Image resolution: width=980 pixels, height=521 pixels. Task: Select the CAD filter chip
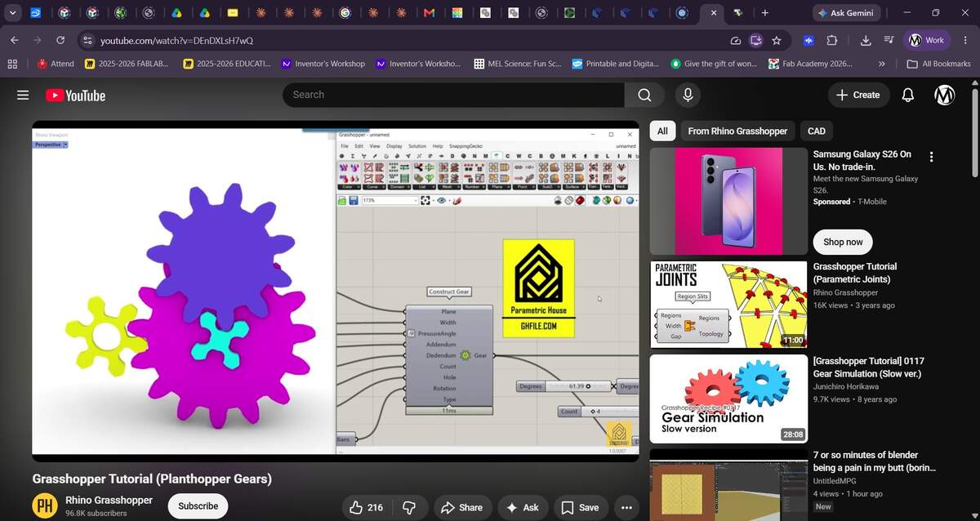817,131
